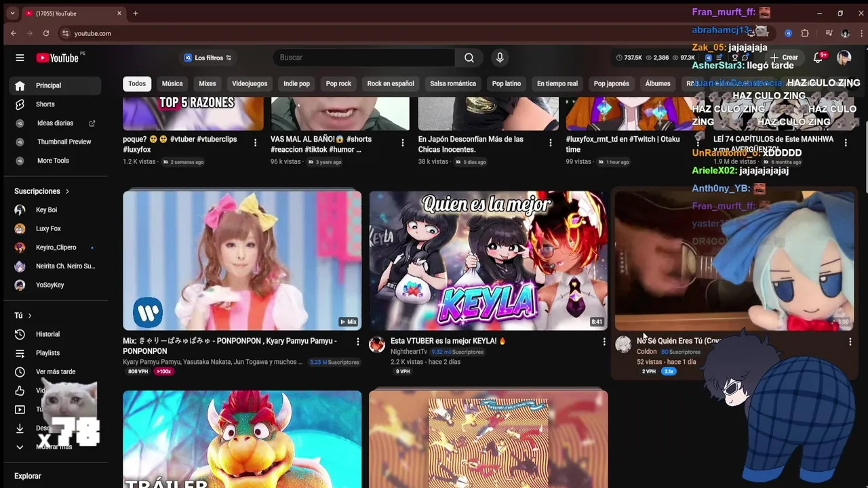Open Ideas diarias in the sidebar
The height and width of the screenshot is (488, 868).
pos(54,123)
